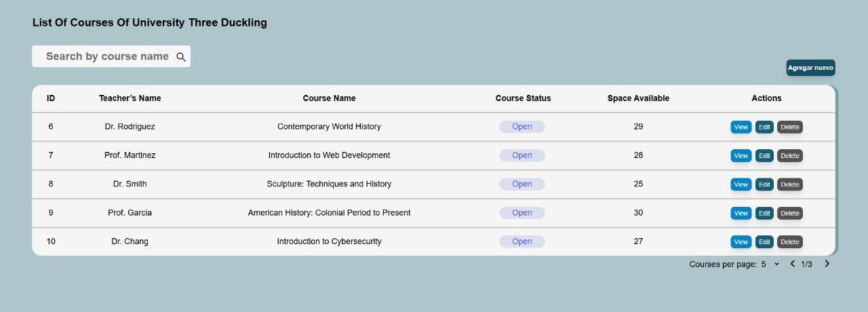Viewport: 868px width, 312px height.
Task: View Introduction to Web Development course
Action: [741, 156]
